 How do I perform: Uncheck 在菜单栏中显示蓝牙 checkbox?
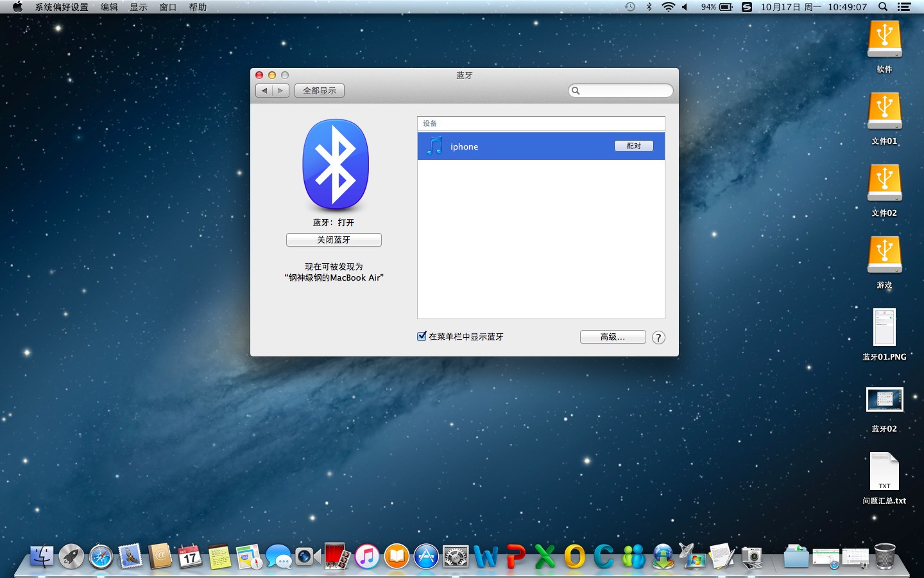pyautogui.click(x=422, y=336)
